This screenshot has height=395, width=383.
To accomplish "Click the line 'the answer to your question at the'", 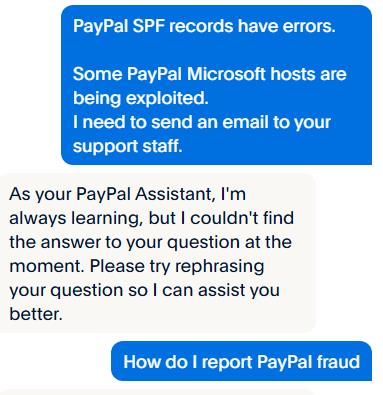I will tap(150, 242).
